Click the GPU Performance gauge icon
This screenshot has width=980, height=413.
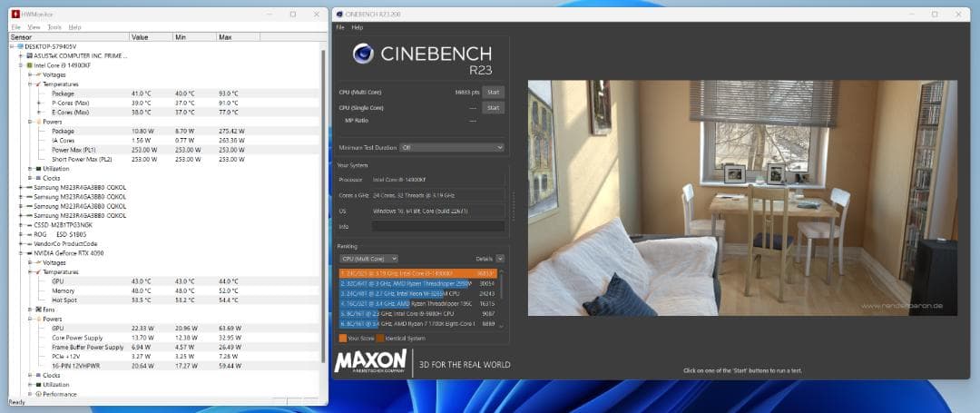38,394
